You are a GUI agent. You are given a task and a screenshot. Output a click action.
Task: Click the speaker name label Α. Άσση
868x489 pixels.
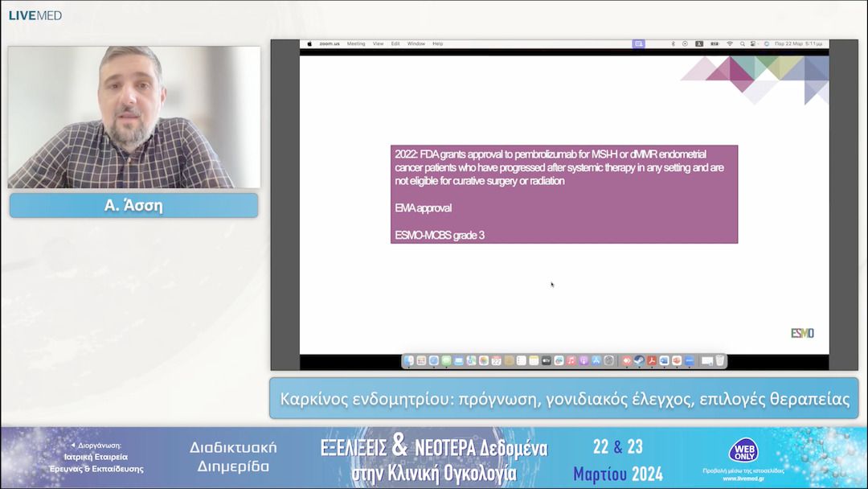134,205
